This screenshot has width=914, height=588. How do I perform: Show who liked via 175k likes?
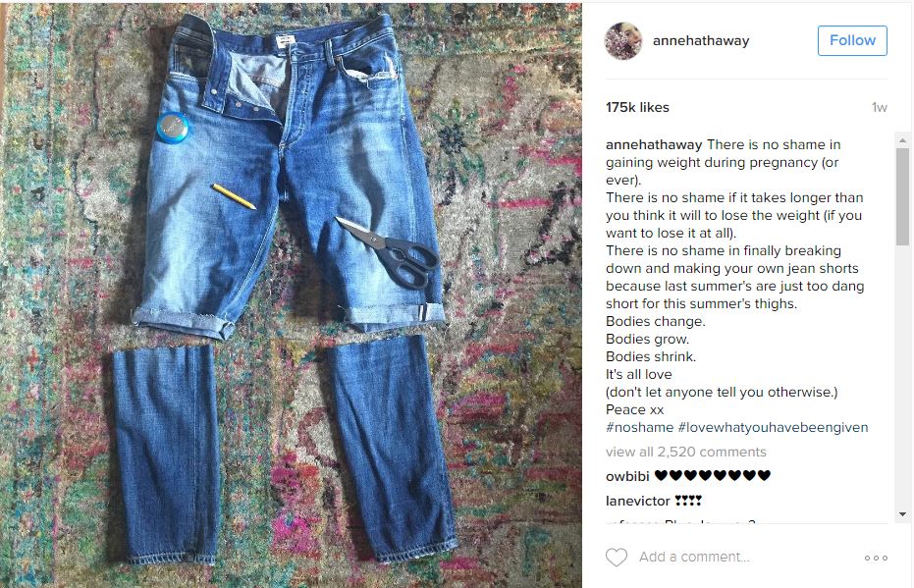[x=637, y=107]
